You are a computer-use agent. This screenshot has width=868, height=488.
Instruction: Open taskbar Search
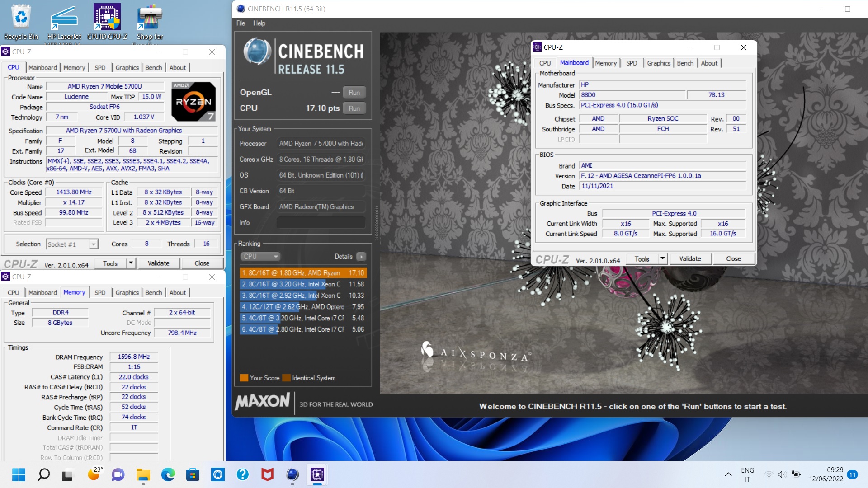44,474
